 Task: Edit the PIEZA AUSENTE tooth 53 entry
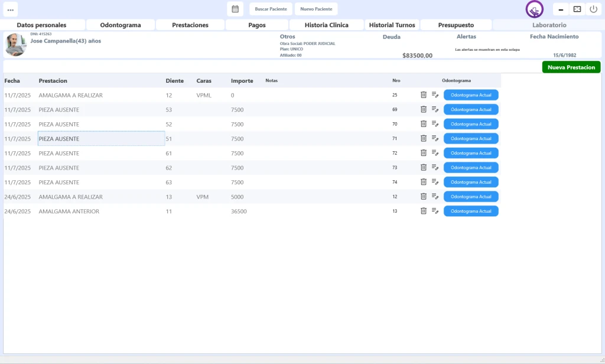point(435,109)
